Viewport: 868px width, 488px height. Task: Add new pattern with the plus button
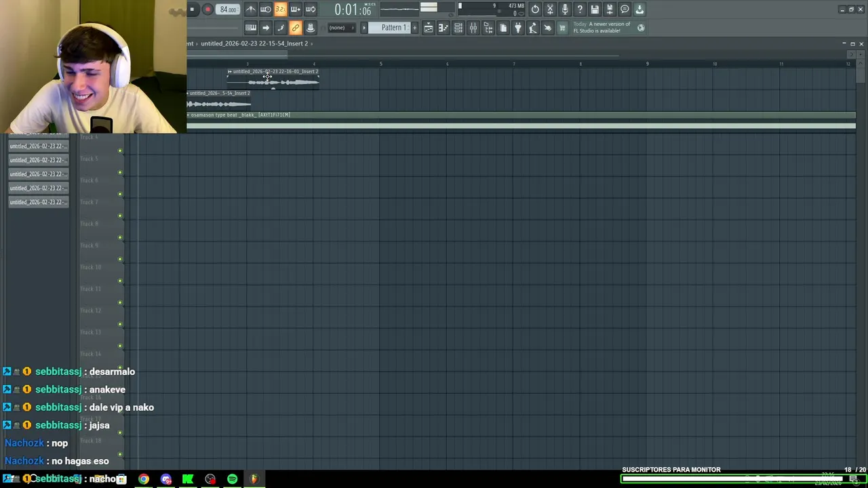415,28
